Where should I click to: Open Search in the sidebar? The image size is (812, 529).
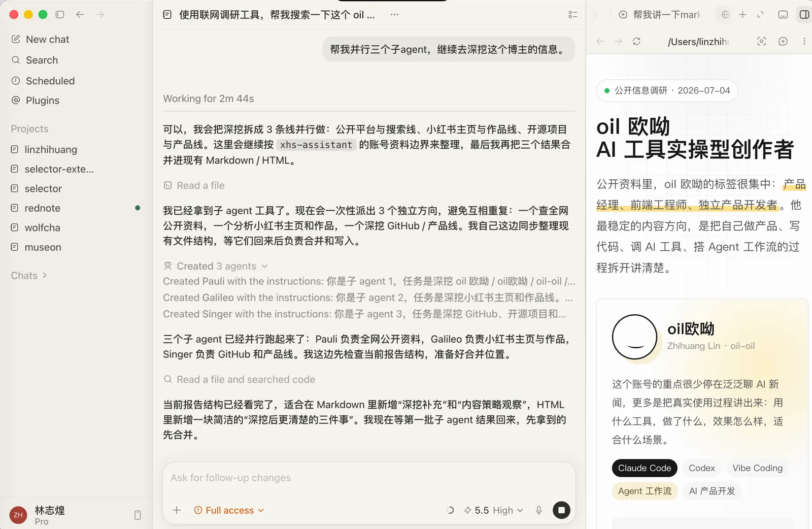tap(36, 60)
